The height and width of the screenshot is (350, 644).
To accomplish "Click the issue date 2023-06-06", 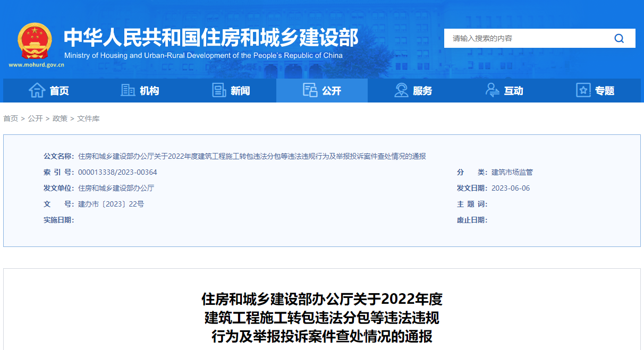I will pyautogui.click(x=511, y=188).
